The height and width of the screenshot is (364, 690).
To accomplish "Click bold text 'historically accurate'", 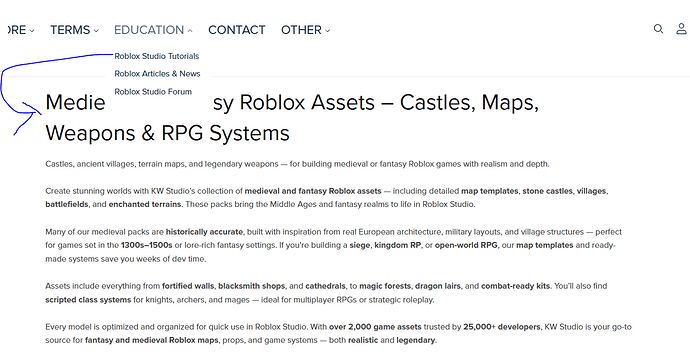I will click(204, 232).
